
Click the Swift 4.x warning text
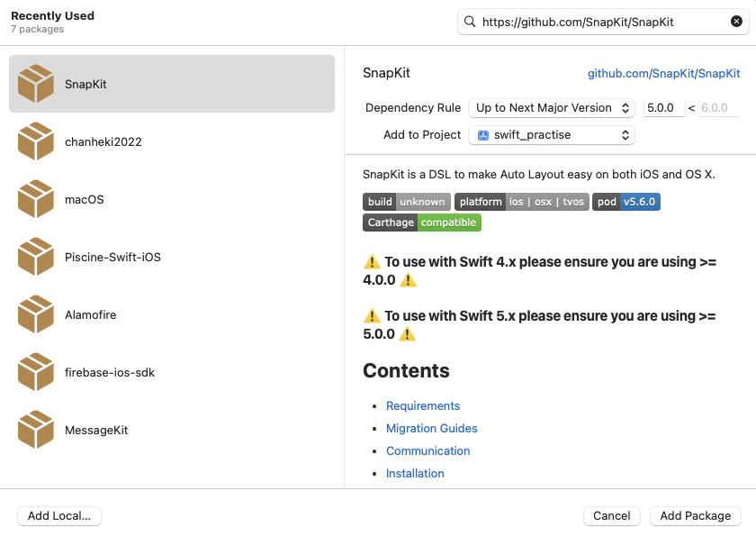[539, 270]
